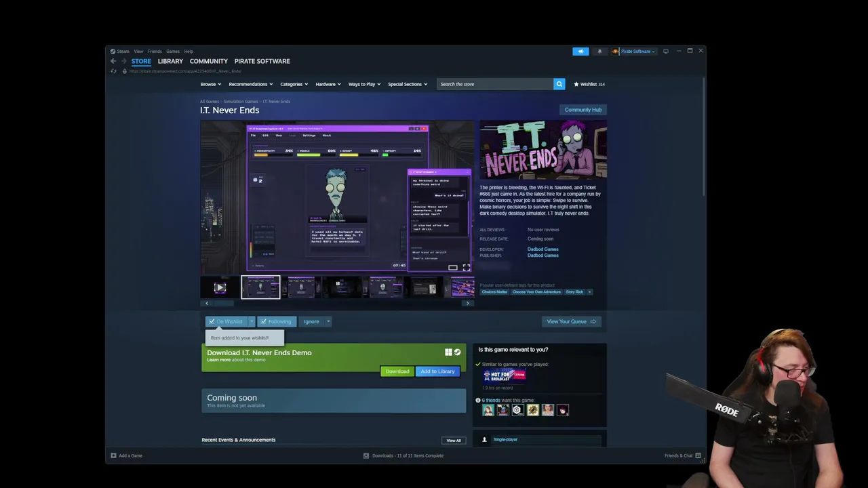Viewport: 868px width, 488px height.
Task: Click the blue announcements megaphone icon
Action: tap(580, 52)
